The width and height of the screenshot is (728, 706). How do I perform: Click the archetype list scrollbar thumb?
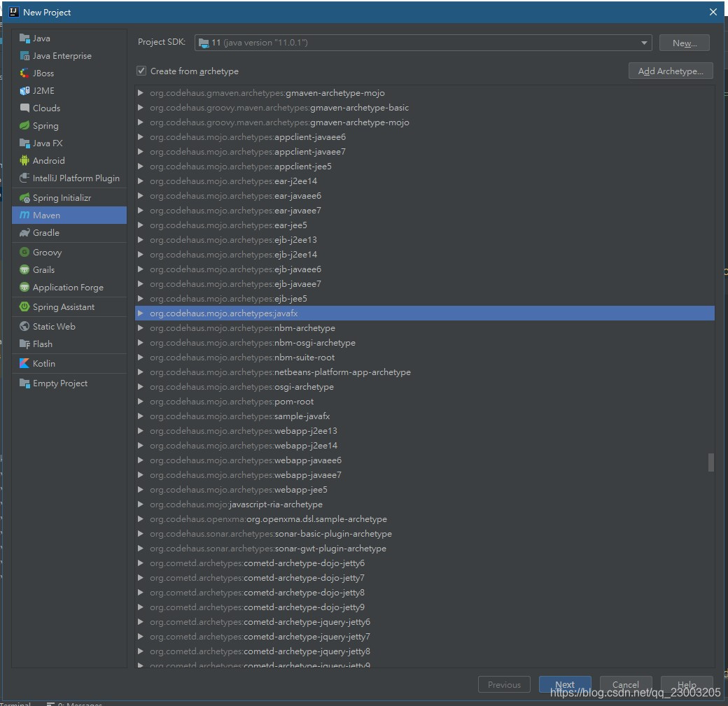[710, 463]
